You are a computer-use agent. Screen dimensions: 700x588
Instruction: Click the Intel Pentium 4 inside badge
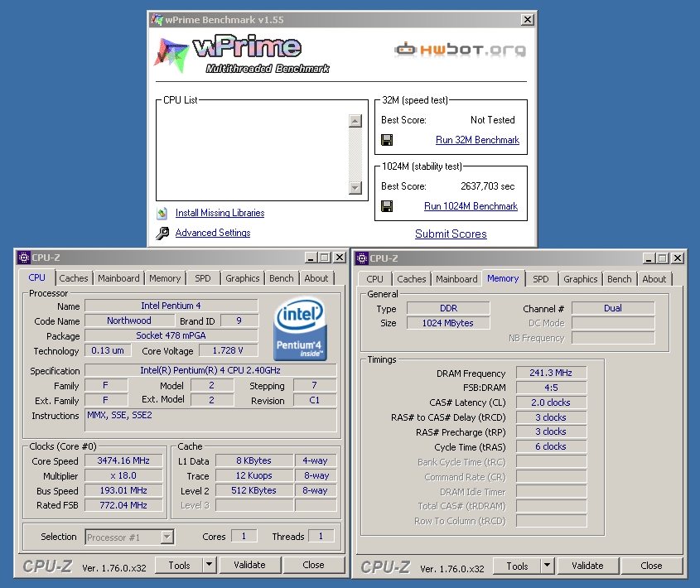click(301, 329)
